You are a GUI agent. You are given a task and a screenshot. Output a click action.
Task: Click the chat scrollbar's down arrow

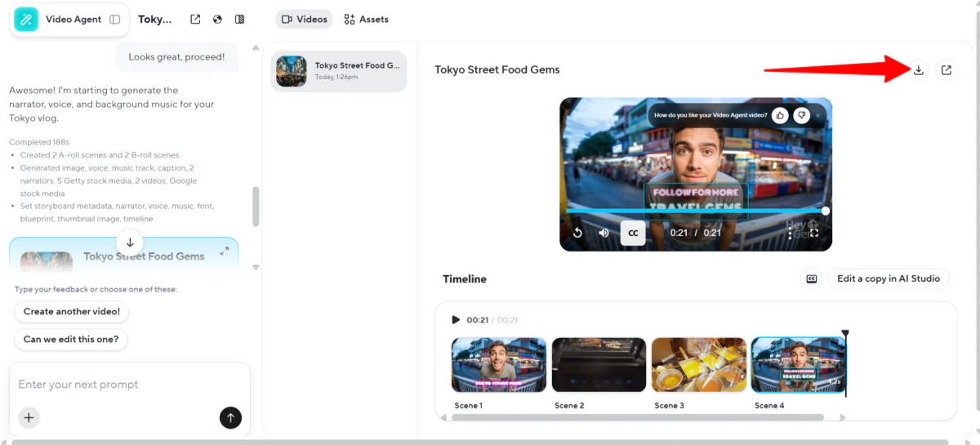pos(256,267)
